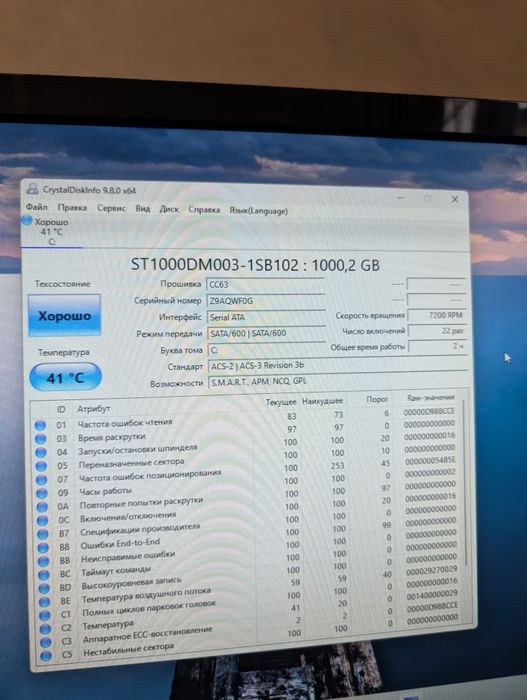Click the rotation speed field 7200 RPM
Viewport: 527px width, 700px height.
point(437,315)
